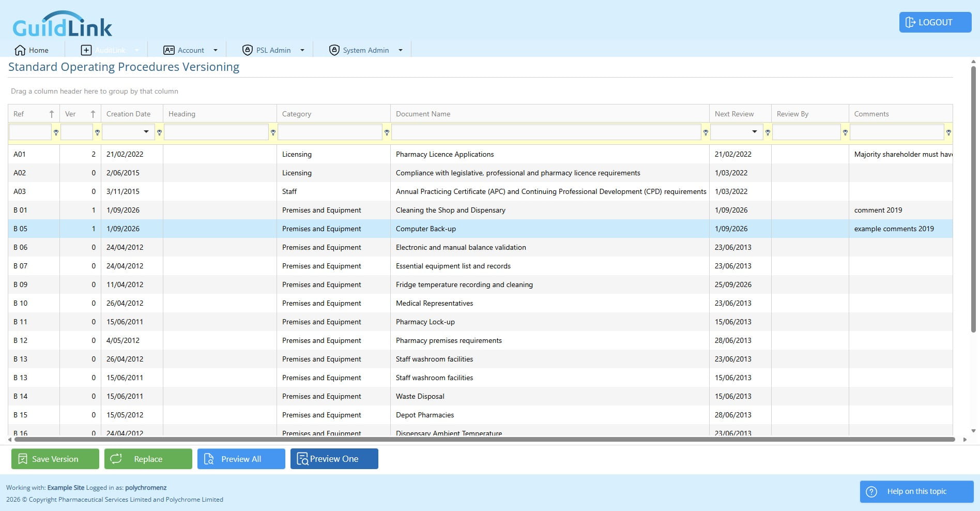Select the Medical Representatives row
The width and height of the screenshot is (980, 511).
(x=480, y=303)
